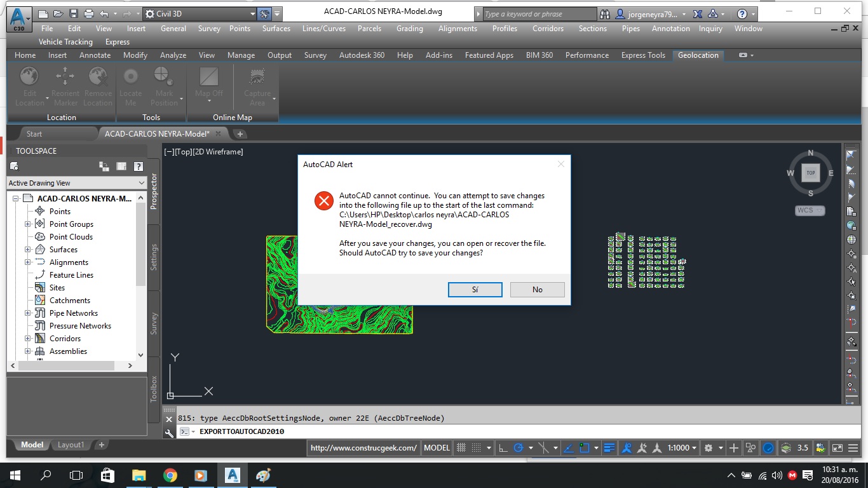Select Catchments in the Prospector tree
Screen dimensions: 868x488
click(69, 301)
